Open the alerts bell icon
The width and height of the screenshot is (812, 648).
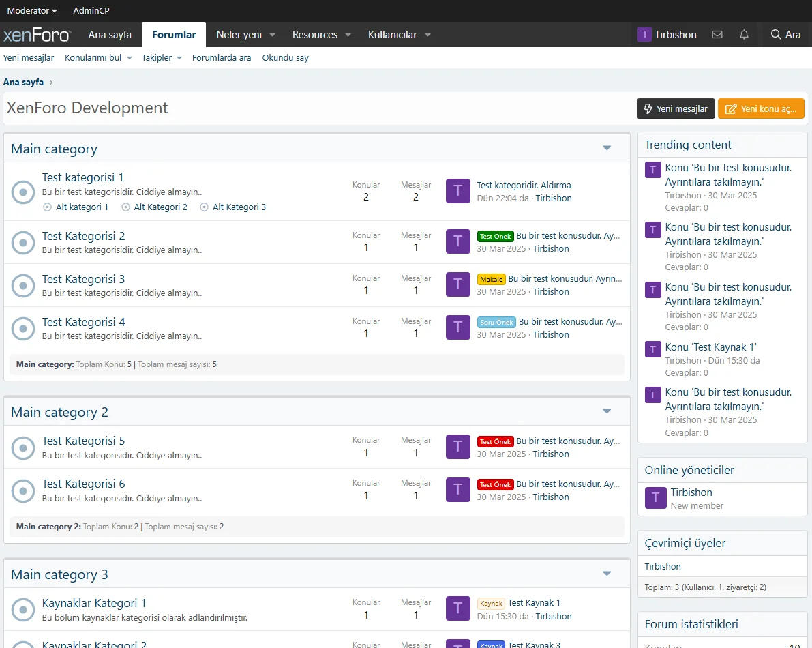pyautogui.click(x=744, y=35)
